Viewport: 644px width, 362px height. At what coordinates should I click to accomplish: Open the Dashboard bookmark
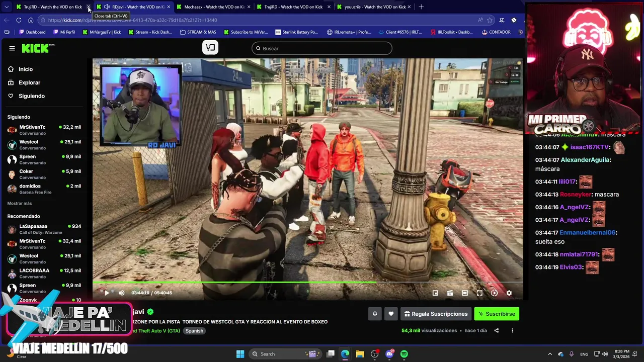32,32
